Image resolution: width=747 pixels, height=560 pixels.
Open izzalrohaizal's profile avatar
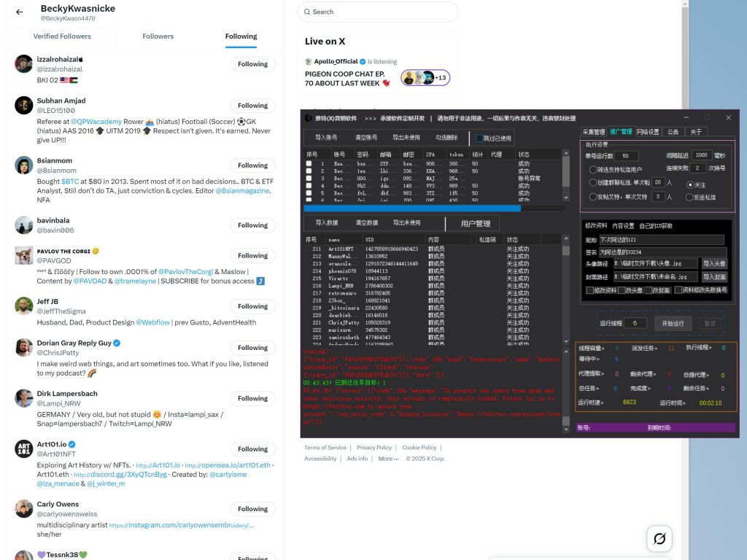click(23, 63)
